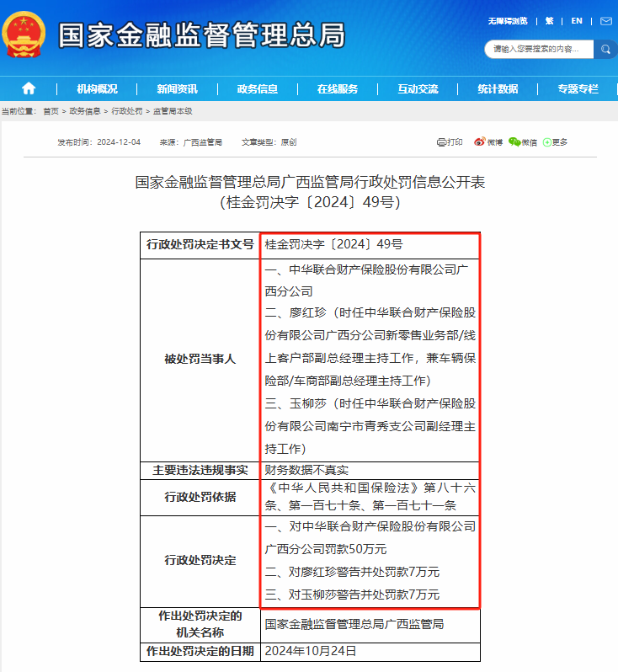Click table header 行政处罚决定
Image resolution: width=618 pixels, height=672 pixels.
[x=200, y=561]
